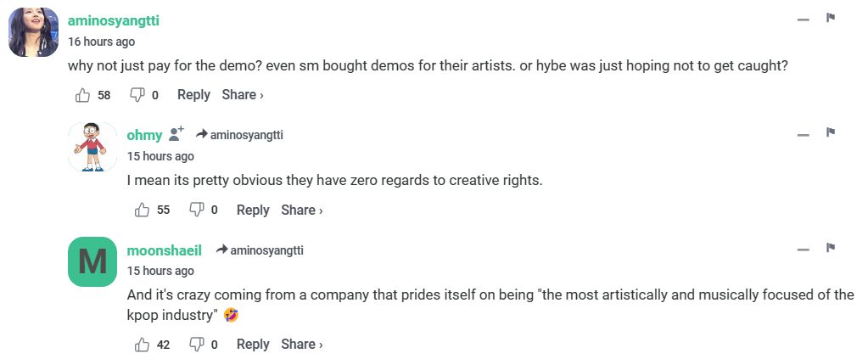Reply to moonshaeil's comment
The image size is (868, 359).
point(253,344)
